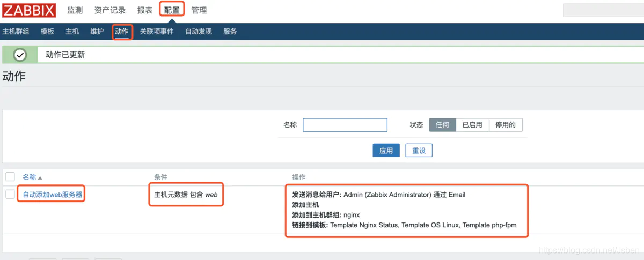
Task: Click the green success checkmark icon
Action: (x=20, y=55)
